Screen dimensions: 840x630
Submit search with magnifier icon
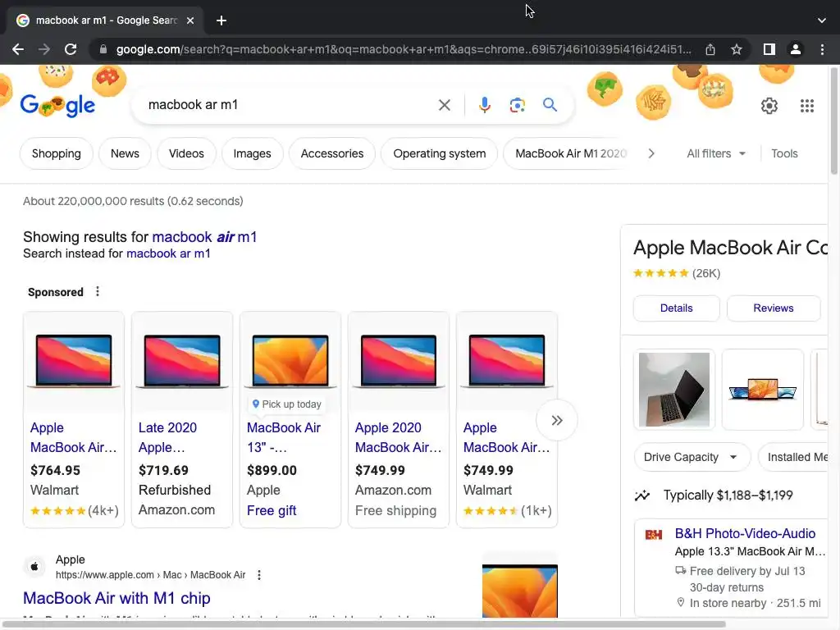[x=550, y=104]
